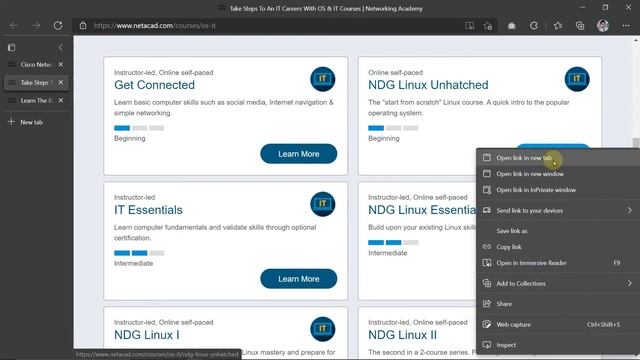
Task: Click IT badge icon on NDG Linux I card
Action: pos(322,329)
